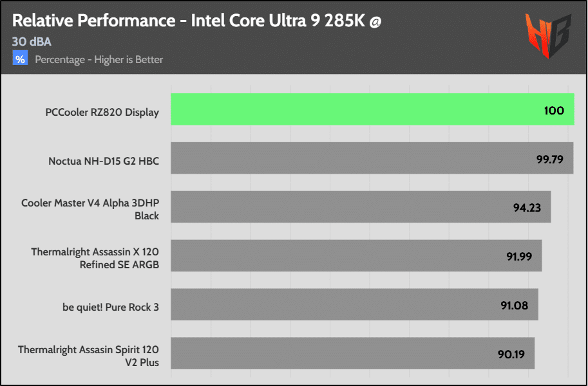Click the 'be quiet! Pure Rock 3' label
Image resolution: width=588 pixels, height=386 pixels.
point(111,307)
